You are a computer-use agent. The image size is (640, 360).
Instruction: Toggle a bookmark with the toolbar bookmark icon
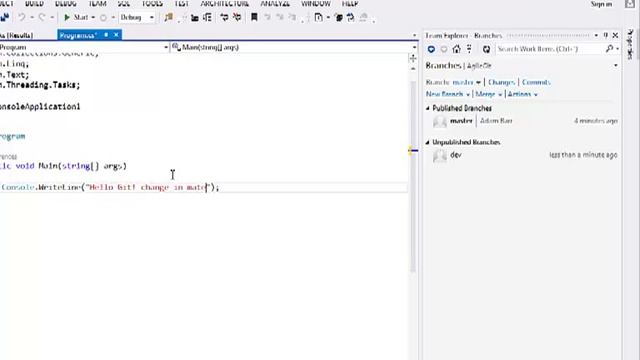[254, 17]
